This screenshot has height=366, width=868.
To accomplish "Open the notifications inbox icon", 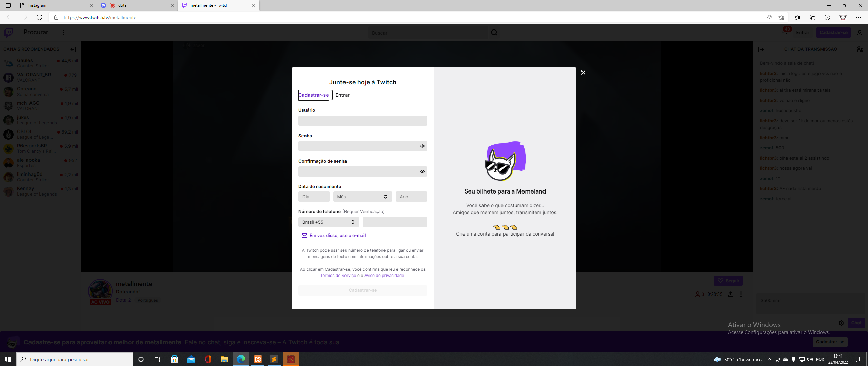I will pyautogui.click(x=784, y=33).
